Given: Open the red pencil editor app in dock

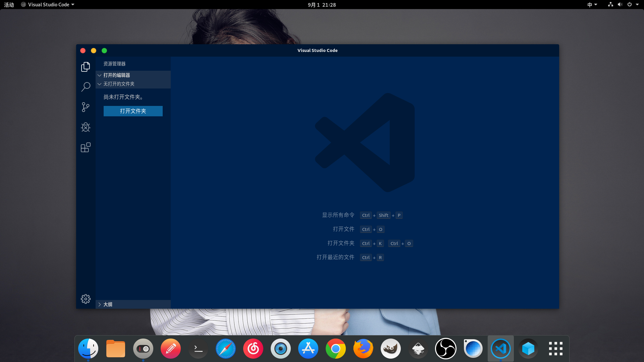Looking at the screenshot, I should point(171,349).
